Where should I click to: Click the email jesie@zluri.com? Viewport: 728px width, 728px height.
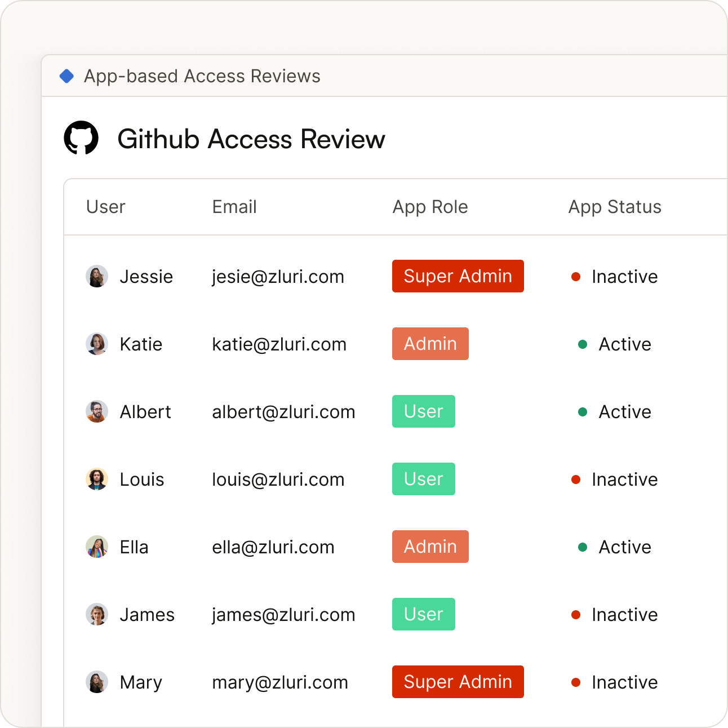click(x=278, y=277)
